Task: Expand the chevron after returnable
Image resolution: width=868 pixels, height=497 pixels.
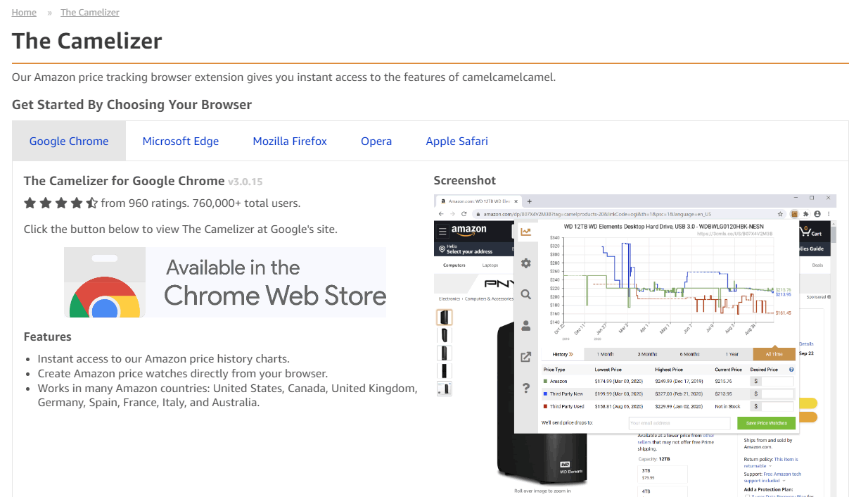Action: tap(770, 466)
